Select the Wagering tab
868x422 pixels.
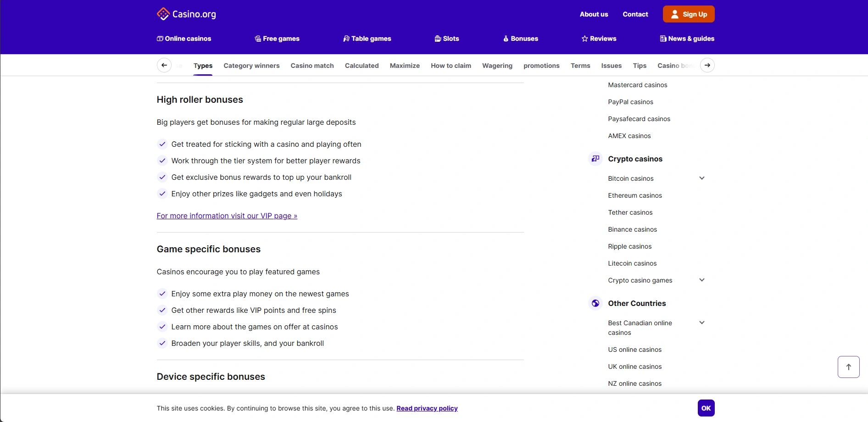click(x=497, y=66)
